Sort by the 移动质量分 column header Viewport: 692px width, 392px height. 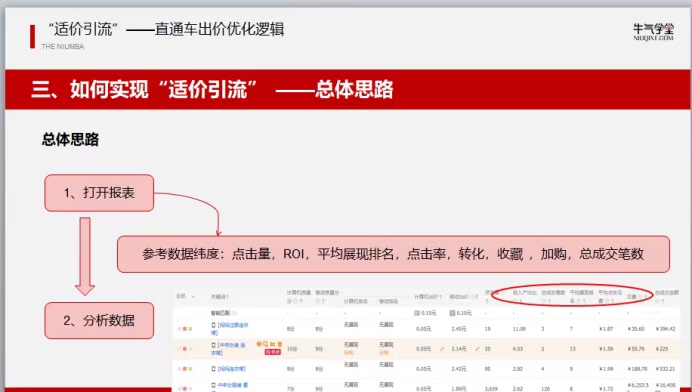[327, 296]
